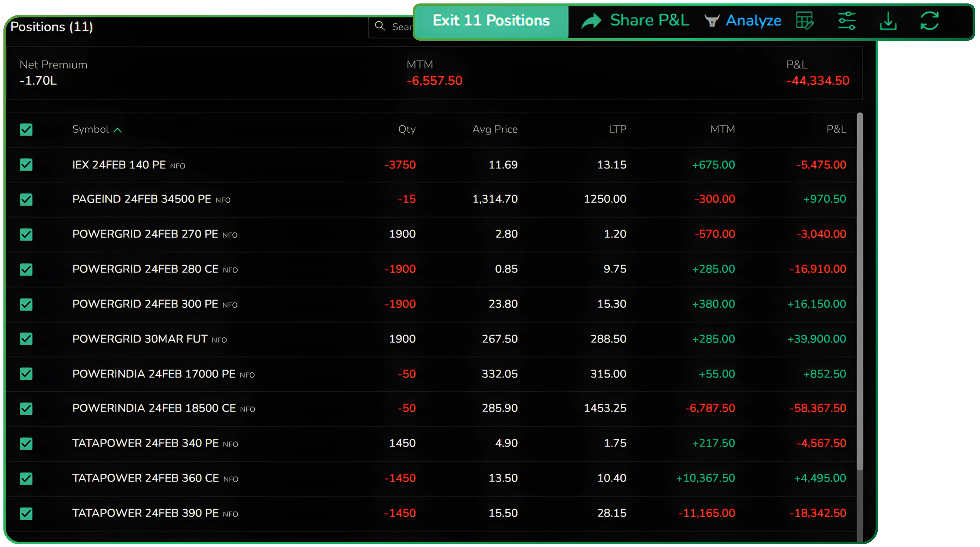This screenshot has width=980, height=547.
Task: Sort positions by Symbol
Action: [90, 129]
